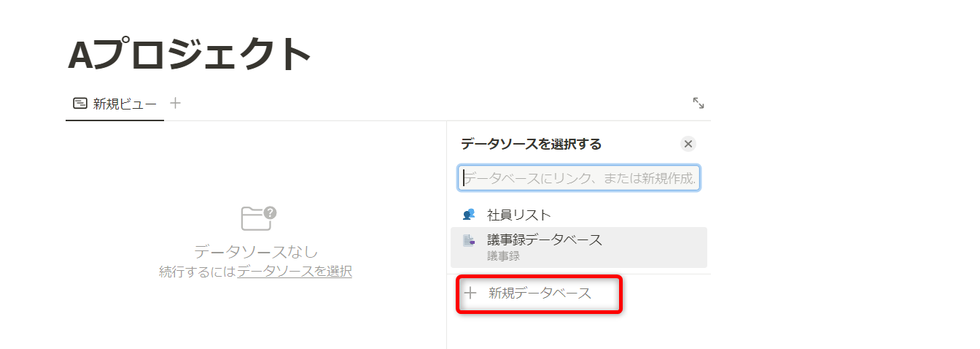Click the データソースなし placeholder text

click(x=256, y=252)
